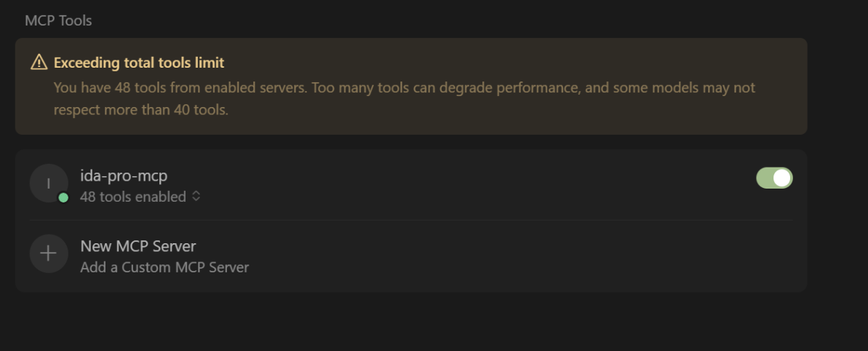The width and height of the screenshot is (868, 351).
Task: Select the New MCP Server row
Action: click(x=437, y=256)
